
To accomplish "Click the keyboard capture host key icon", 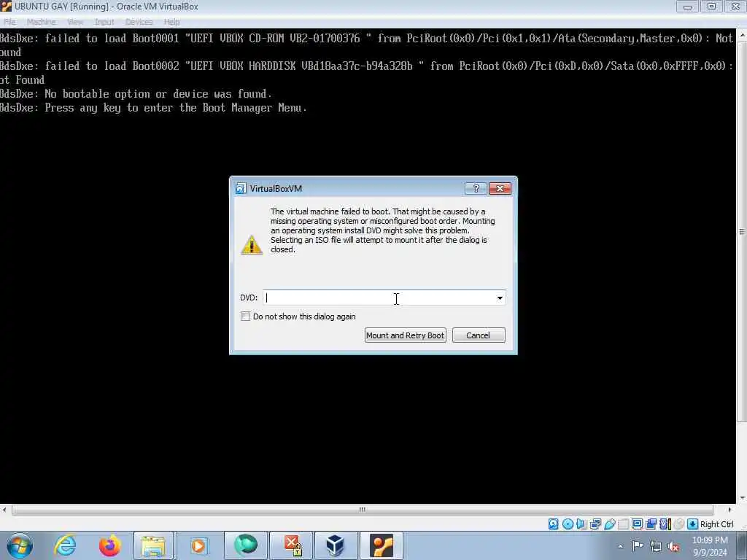I will click(693, 524).
